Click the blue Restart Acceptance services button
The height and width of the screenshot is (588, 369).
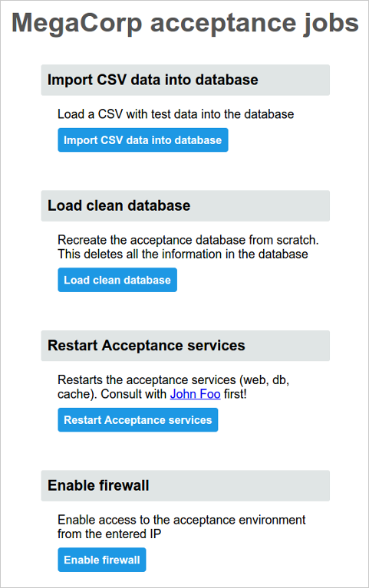pyautogui.click(x=138, y=419)
